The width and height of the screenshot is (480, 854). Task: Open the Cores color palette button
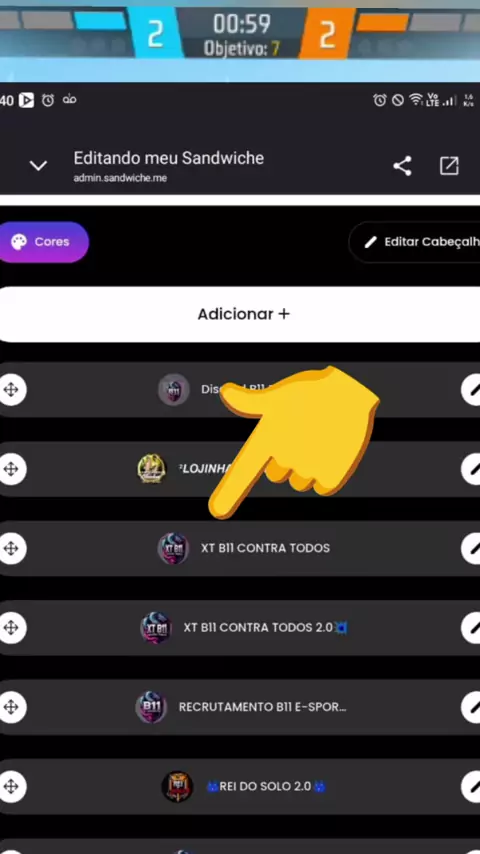coord(43,242)
